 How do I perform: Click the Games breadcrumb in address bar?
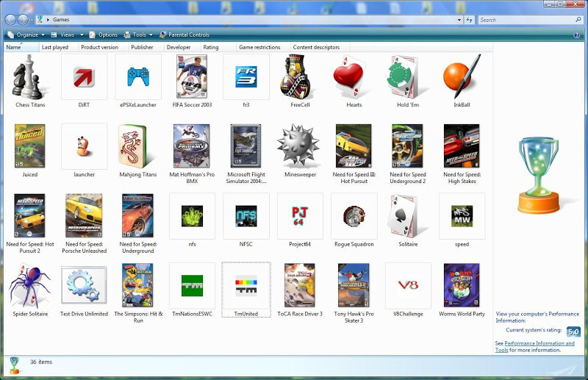pyautogui.click(x=61, y=20)
